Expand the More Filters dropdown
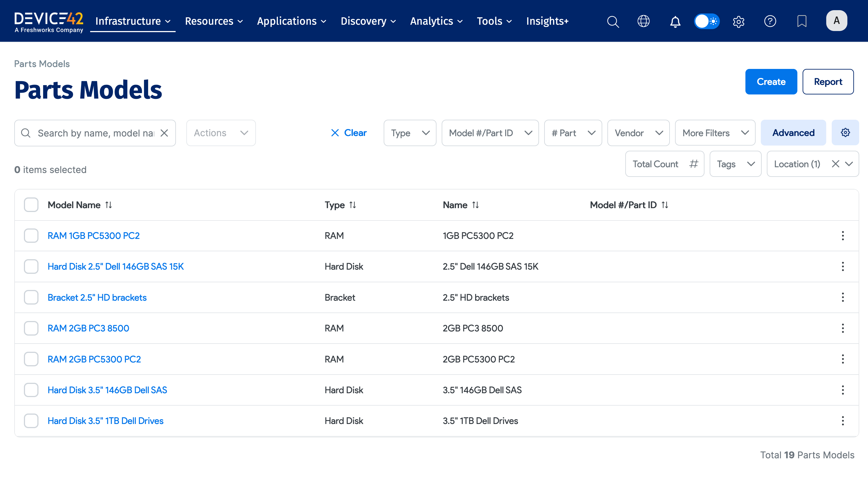This screenshot has width=868, height=480. 715,133
